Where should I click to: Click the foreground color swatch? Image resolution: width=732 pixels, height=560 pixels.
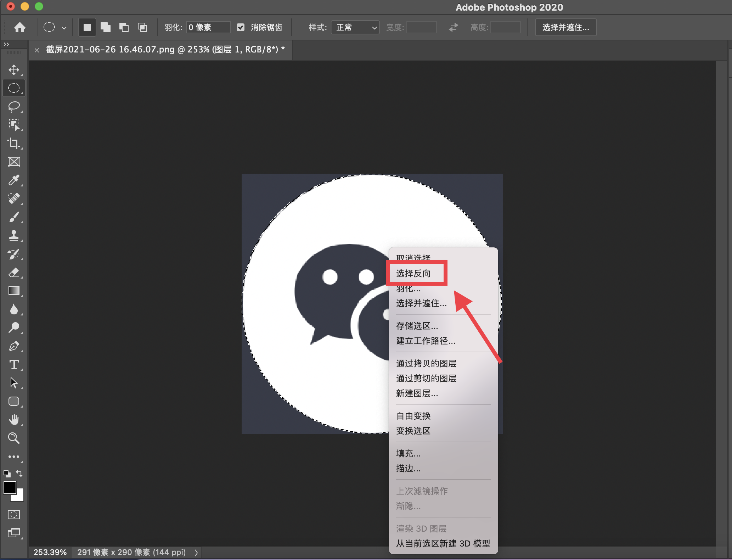click(10, 488)
